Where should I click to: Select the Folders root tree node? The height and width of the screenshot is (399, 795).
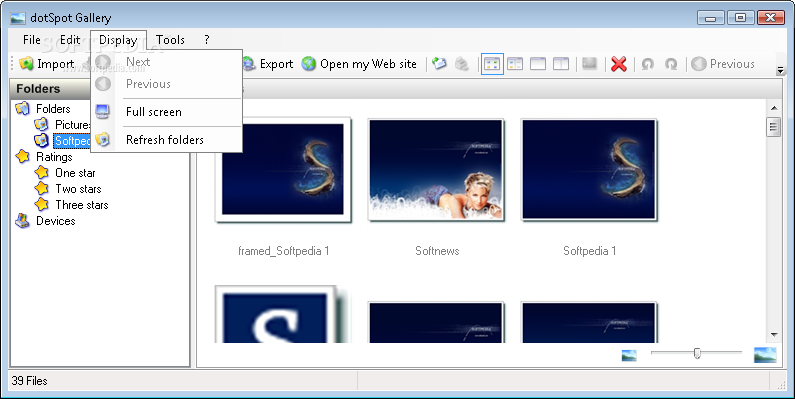(x=53, y=108)
